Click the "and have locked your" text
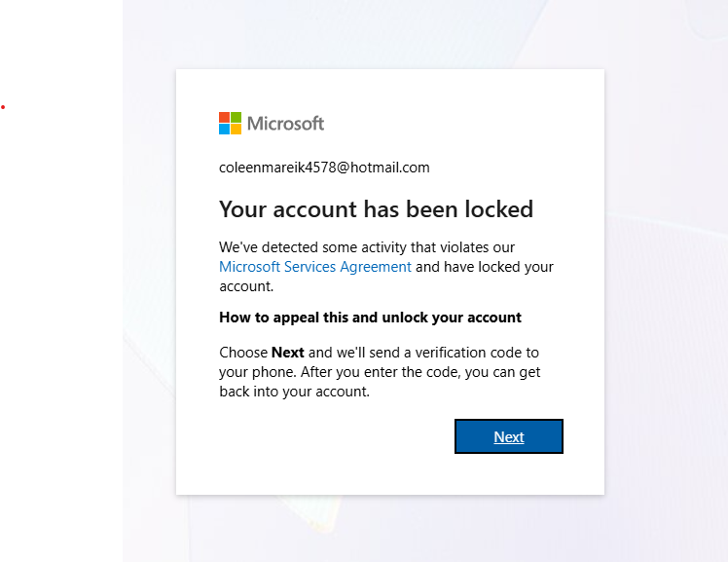Screen dimensions: 728x562 coord(485,267)
